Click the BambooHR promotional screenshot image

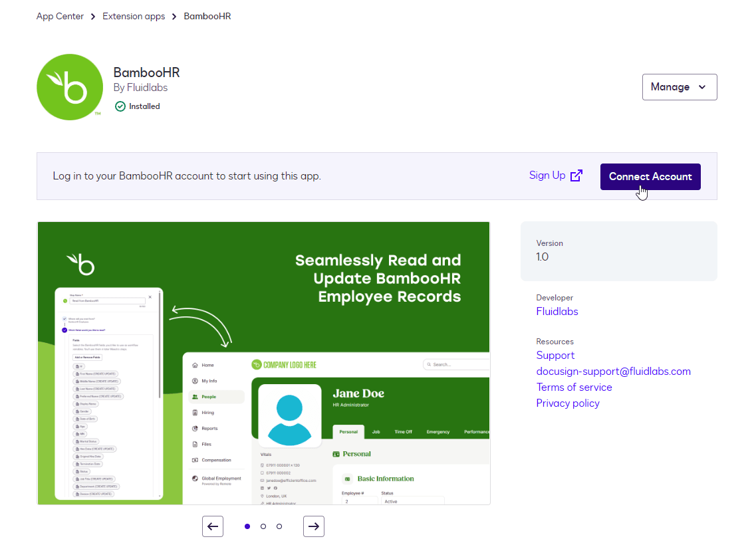point(263,363)
